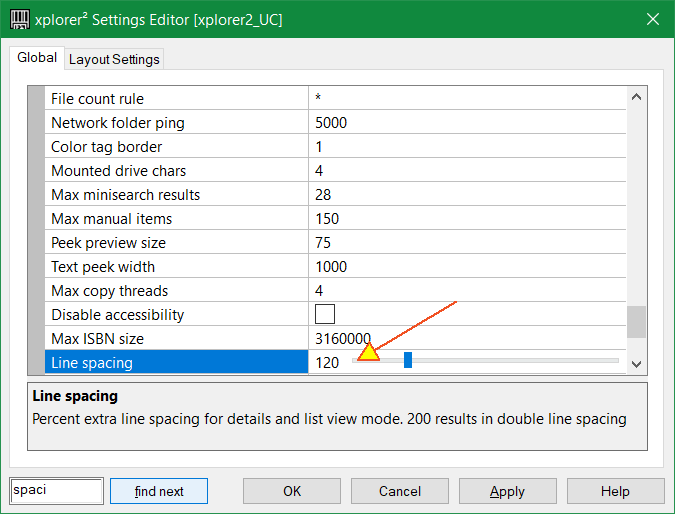Click the xplorer² app icon in title bar

[19, 19]
